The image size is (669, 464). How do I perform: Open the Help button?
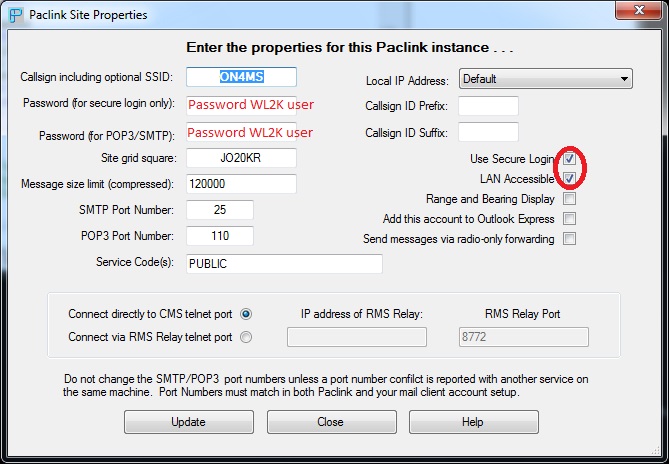point(474,422)
